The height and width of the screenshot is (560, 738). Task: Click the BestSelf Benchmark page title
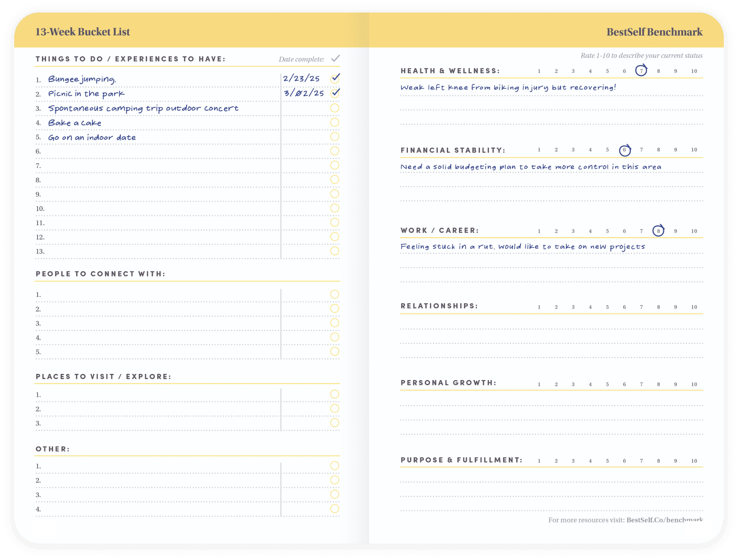coord(654,32)
